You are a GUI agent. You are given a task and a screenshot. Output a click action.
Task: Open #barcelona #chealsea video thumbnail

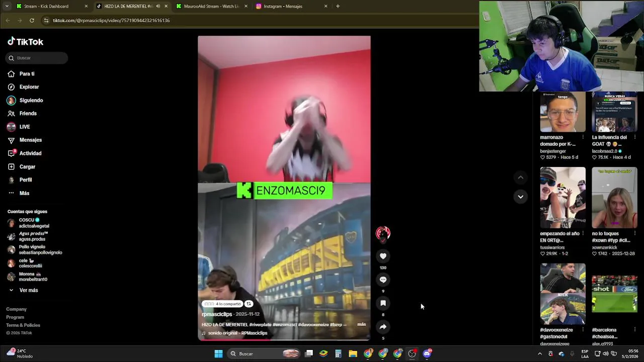pyautogui.click(x=614, y=294)
